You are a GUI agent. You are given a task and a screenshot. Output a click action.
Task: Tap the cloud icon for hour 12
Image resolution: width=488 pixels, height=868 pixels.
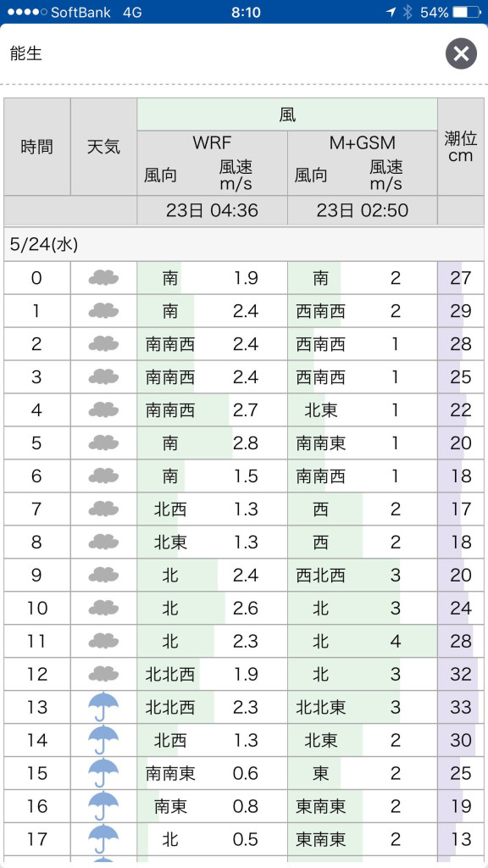tap(103, 674)
